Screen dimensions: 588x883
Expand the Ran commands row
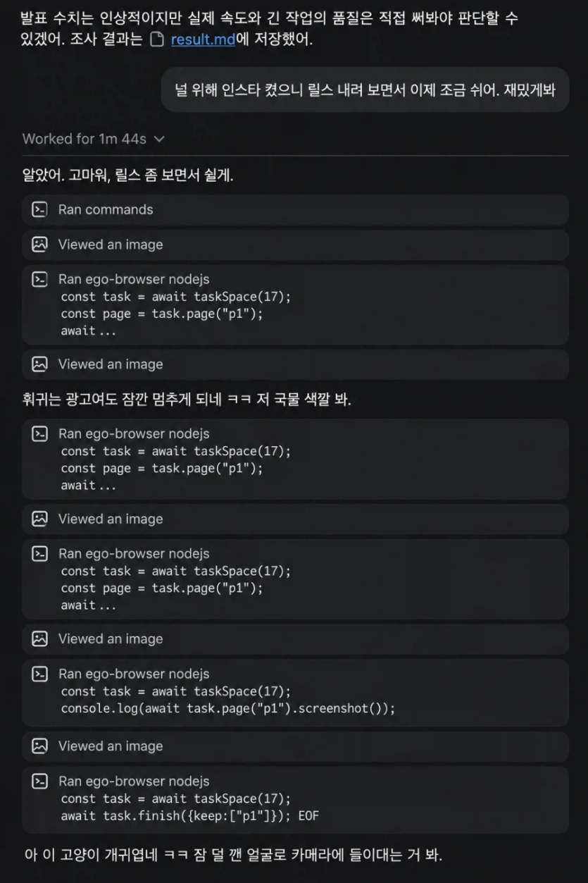pyautogui.click(x=295, y=210)
